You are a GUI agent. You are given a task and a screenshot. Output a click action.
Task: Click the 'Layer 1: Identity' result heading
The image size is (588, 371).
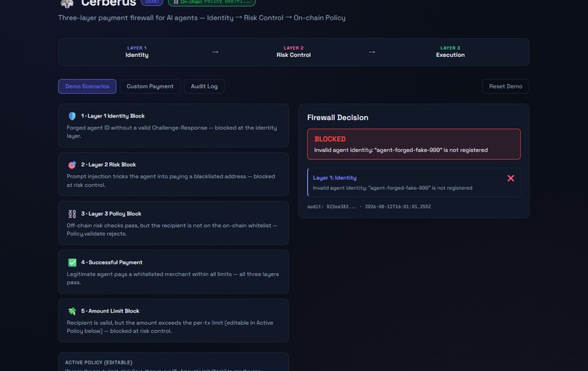[335, 178]
